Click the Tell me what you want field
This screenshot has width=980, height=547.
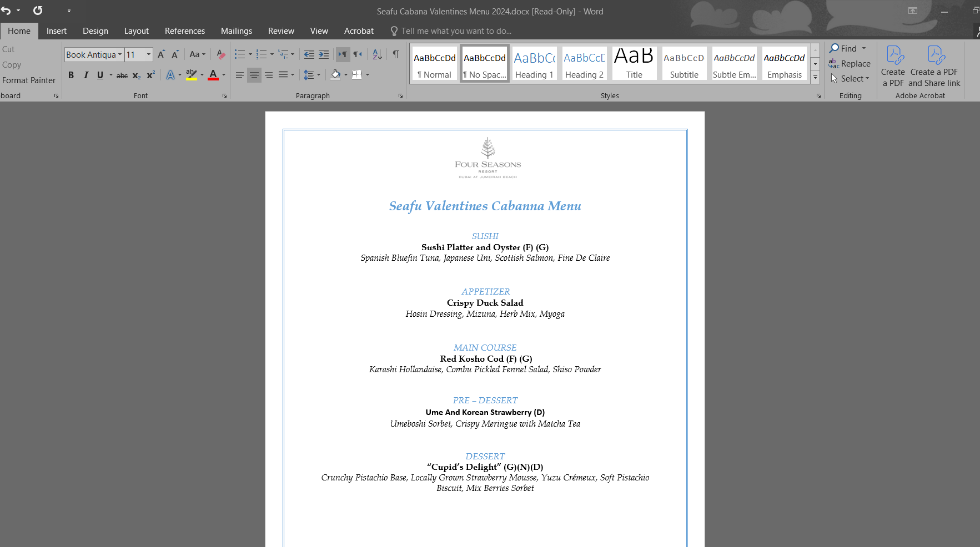pos(455,31)
